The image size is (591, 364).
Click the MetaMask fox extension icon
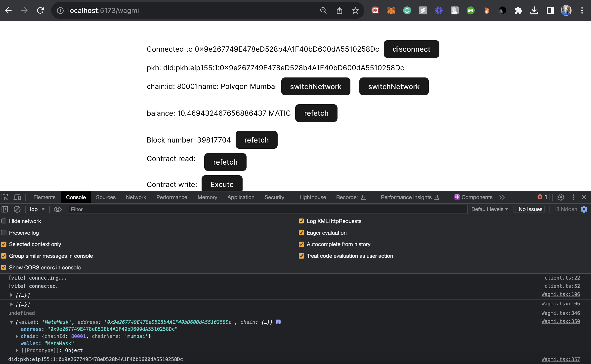click(x=391, y=10)
